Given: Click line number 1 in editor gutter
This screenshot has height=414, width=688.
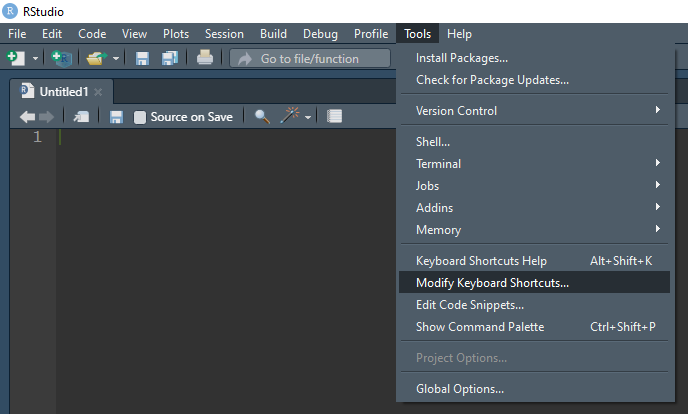Looking at the screenshot, I should (x=37, y=137).
